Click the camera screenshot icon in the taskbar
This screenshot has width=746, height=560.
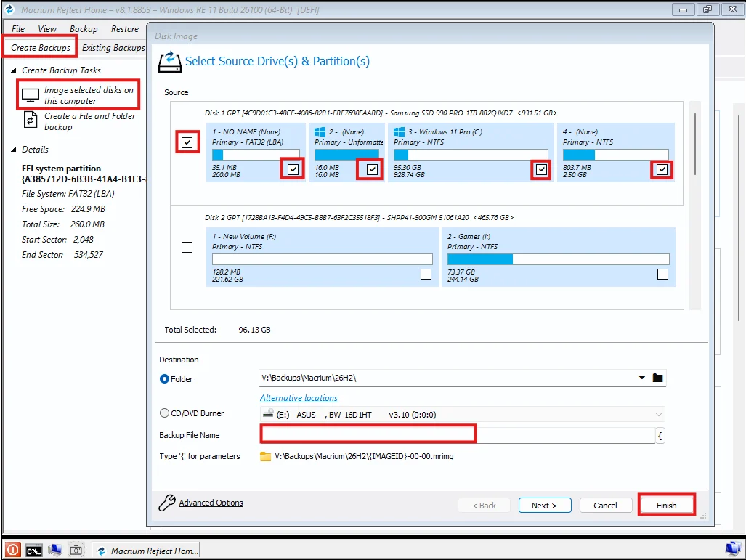76,550
